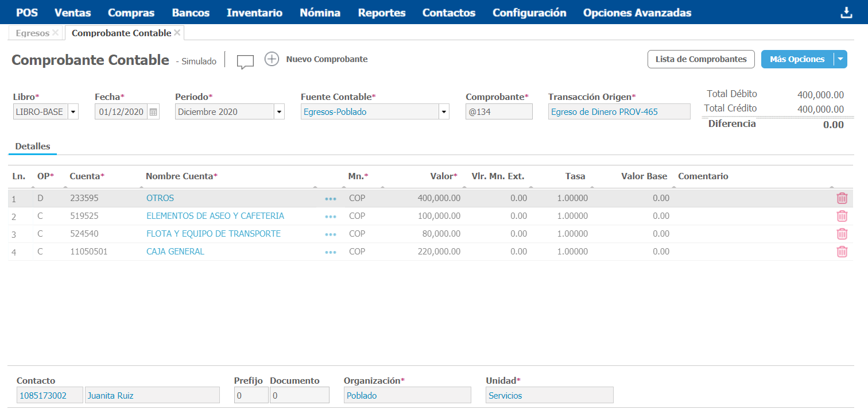Click Lista de Comprobantes button
This screenshot has height=409, width=868.
[701, 59]
